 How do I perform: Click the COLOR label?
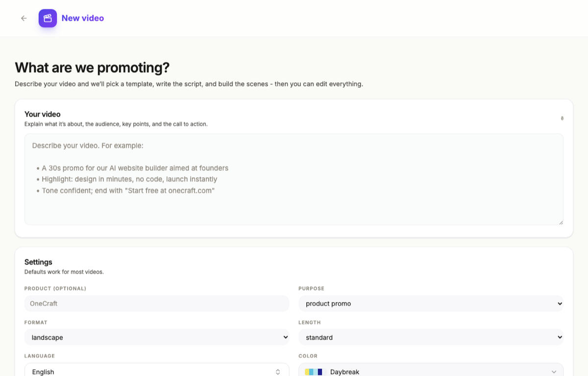click(x=308, y=356)
